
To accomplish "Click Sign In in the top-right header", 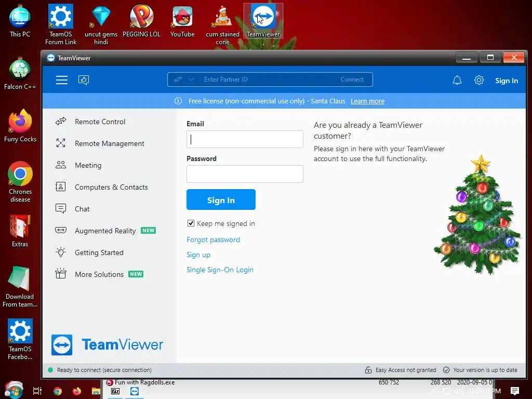I will [506, 81].
